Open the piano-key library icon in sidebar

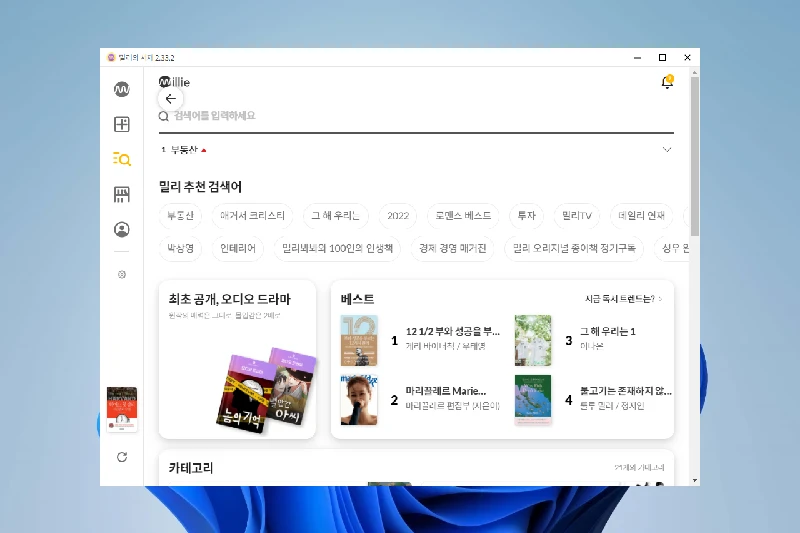(x=121, y=194)
